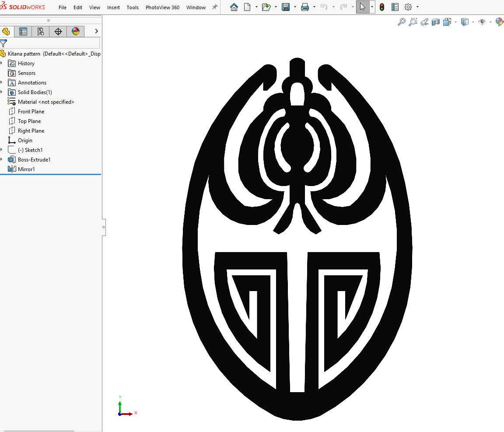504x432 pixels.
Task: Click the feature tree filter icon
Action: 3,43
